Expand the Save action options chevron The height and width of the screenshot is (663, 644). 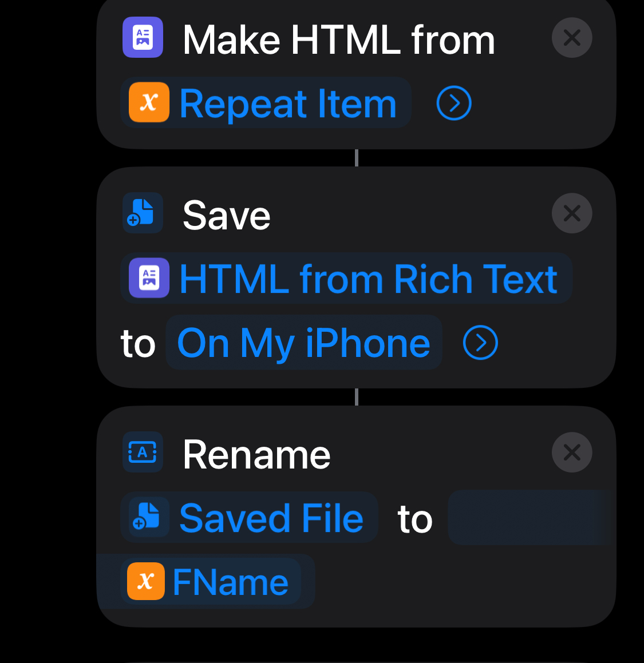click(x=480, y=343)
